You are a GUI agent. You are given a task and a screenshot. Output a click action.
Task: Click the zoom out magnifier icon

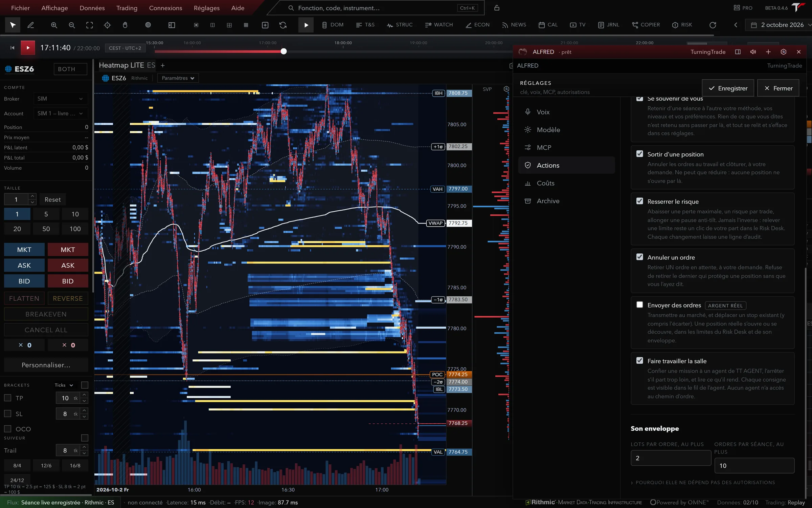[72, 25]
